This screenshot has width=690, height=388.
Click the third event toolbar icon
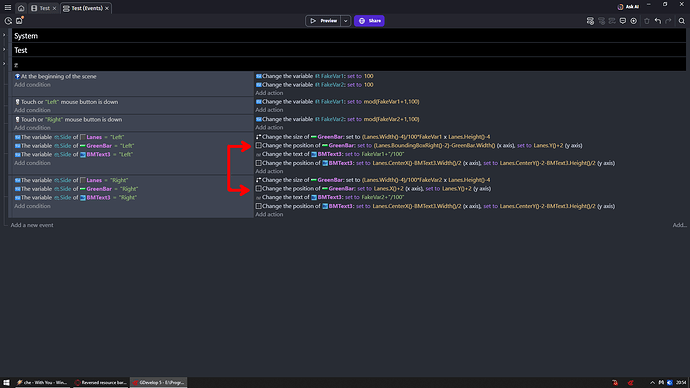pos(612,21)
